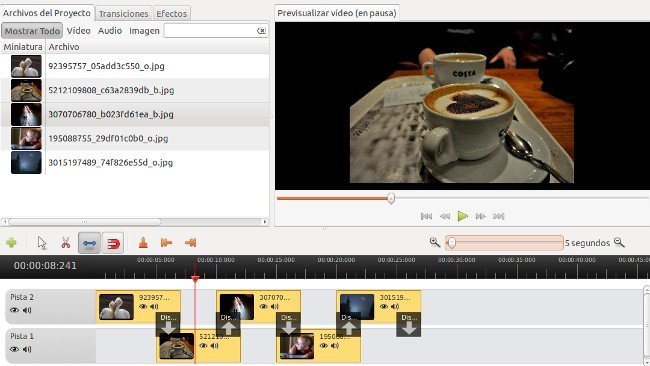650x366 pixels.
Task: Click the Add Marker icon
Action: coord(143,243)
